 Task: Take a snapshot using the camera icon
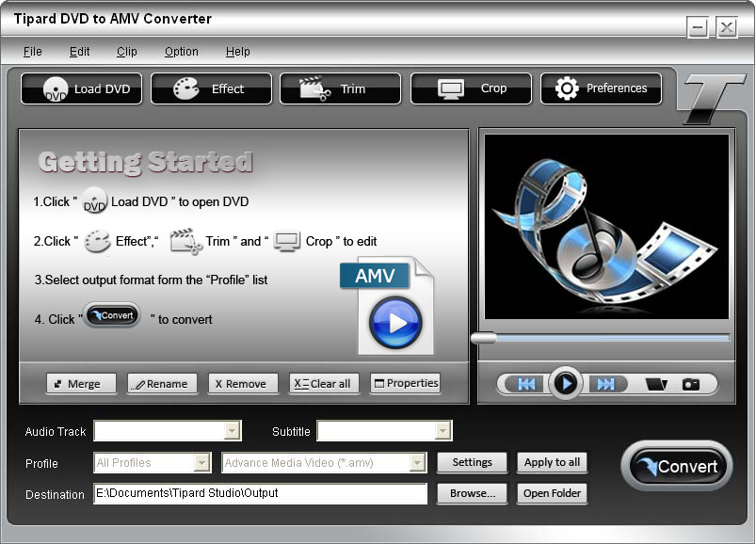[692, 383]
